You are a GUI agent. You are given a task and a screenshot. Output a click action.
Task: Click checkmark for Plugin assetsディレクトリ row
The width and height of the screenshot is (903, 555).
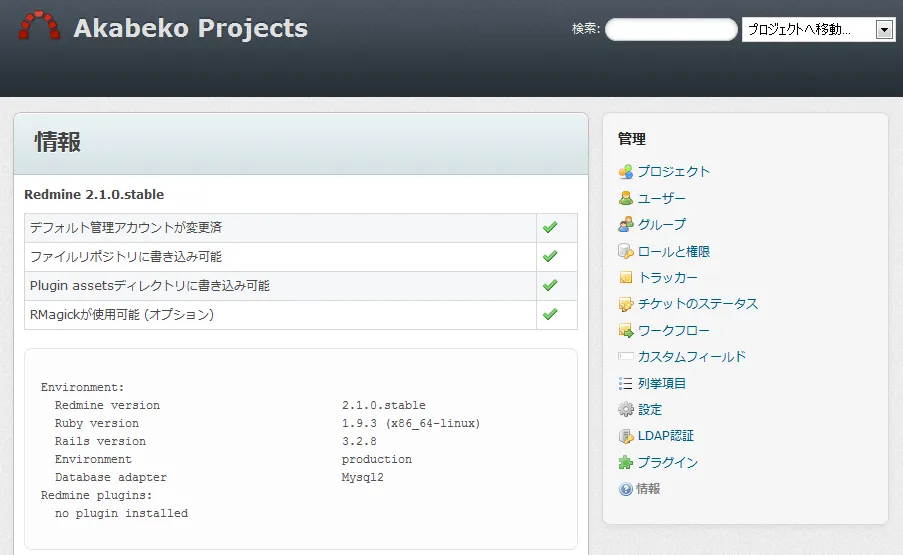[550, 286]
